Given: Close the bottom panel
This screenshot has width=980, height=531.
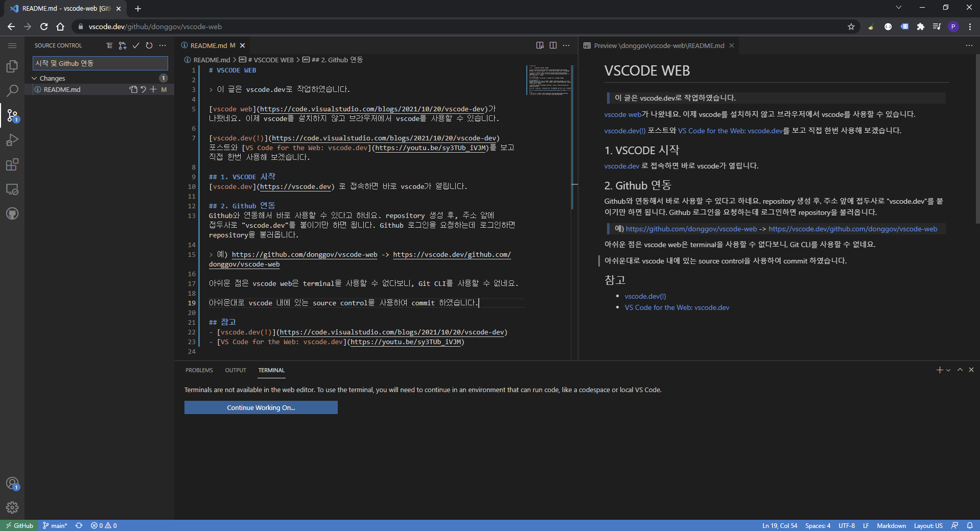Looking at the screenshot, I should [971, 370].
